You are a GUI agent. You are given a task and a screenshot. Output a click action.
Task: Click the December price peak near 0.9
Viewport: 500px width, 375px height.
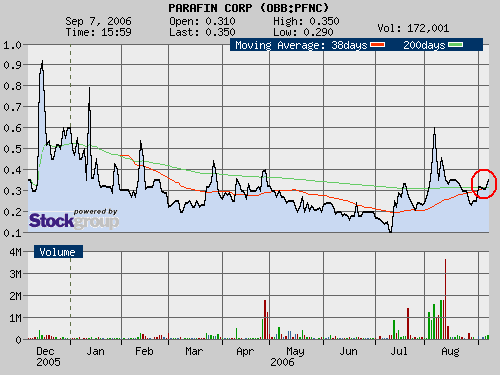pyautogui.click(x=42, y=62)
